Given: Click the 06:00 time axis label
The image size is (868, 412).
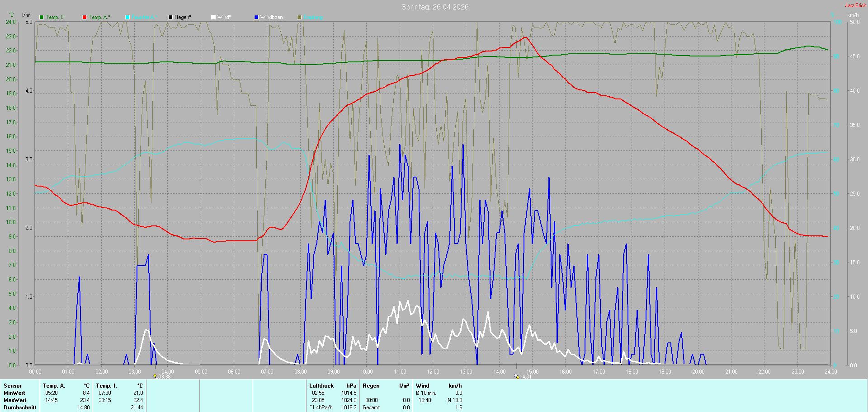Looking at the screenshot, I should point(234,372).
